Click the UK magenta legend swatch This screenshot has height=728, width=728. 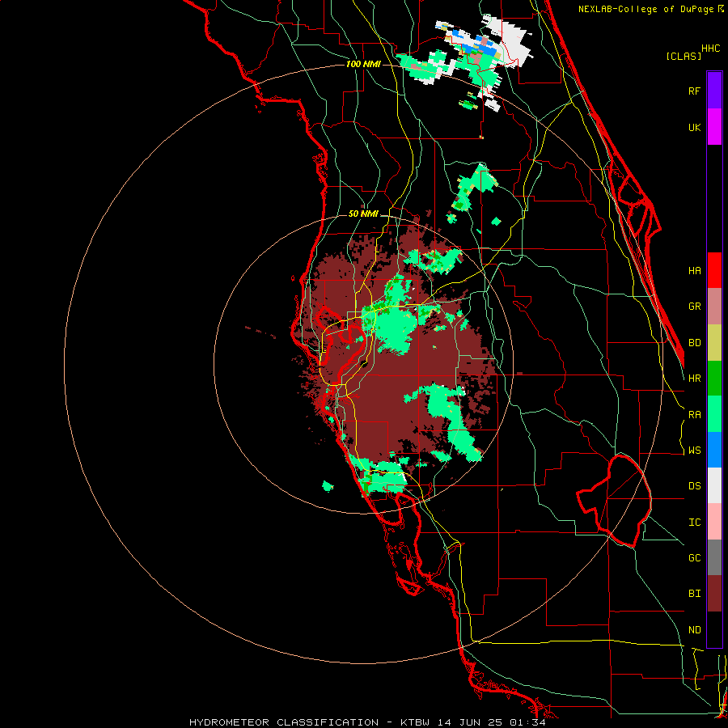pos(714,127)
